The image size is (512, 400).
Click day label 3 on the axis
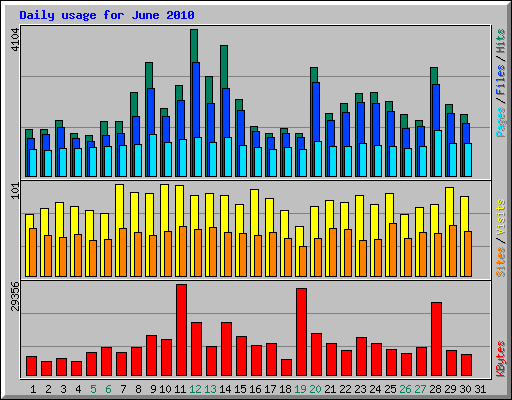pyautogui.click(x=63, y=389)
